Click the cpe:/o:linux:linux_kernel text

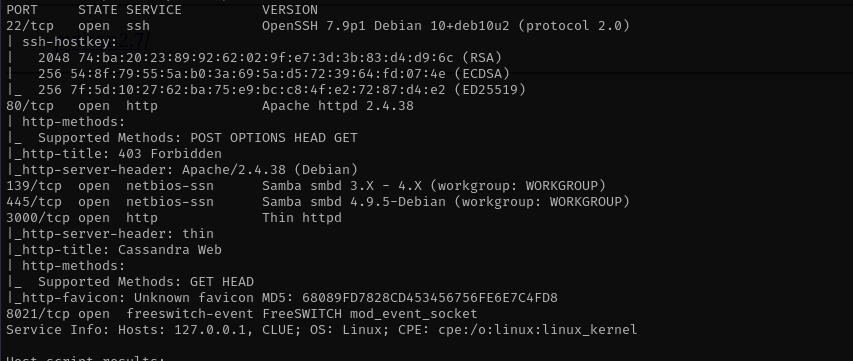coord(537,329)
